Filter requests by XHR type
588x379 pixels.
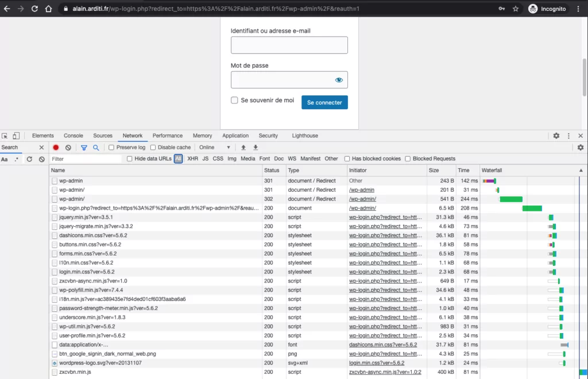(x=192, y=159)
